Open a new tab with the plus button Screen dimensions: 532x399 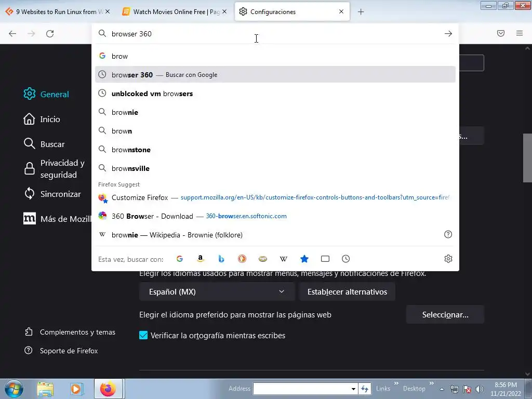[361, 12]
